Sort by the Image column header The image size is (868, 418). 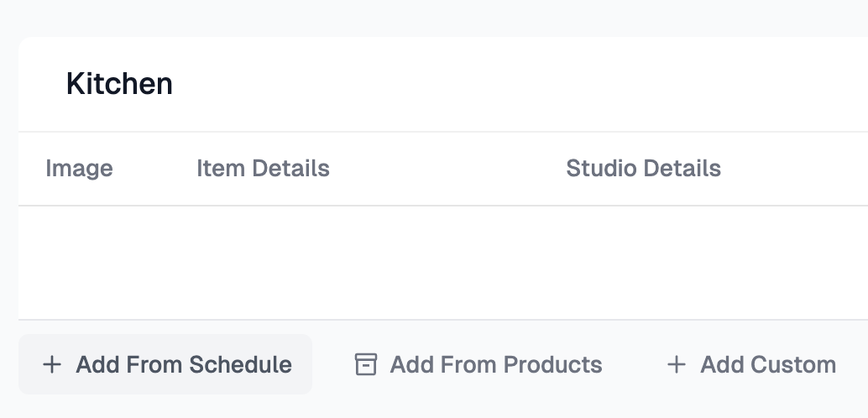point(79,169)
